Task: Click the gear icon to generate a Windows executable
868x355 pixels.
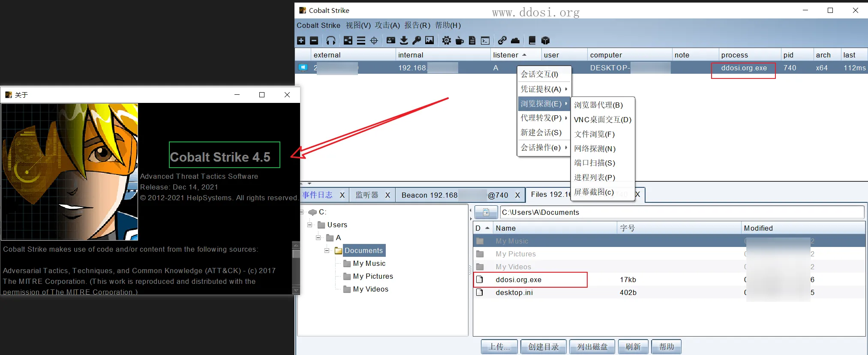Action: point(447,40)
